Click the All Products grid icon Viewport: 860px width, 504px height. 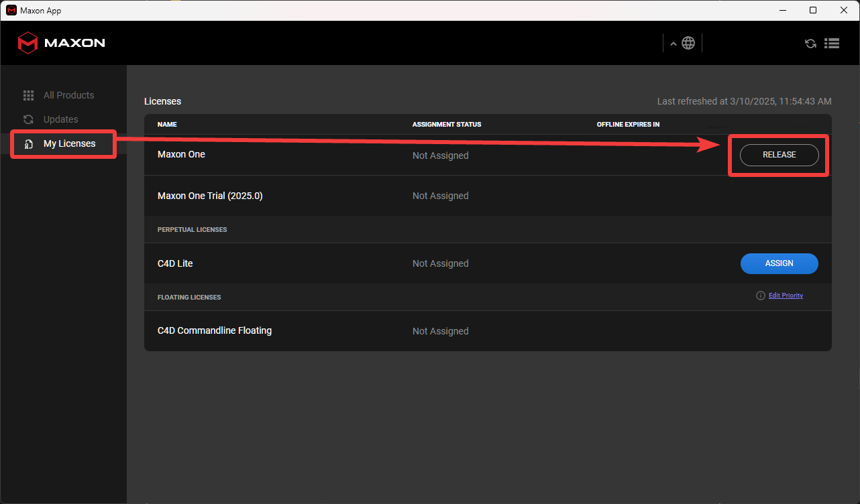28,95
